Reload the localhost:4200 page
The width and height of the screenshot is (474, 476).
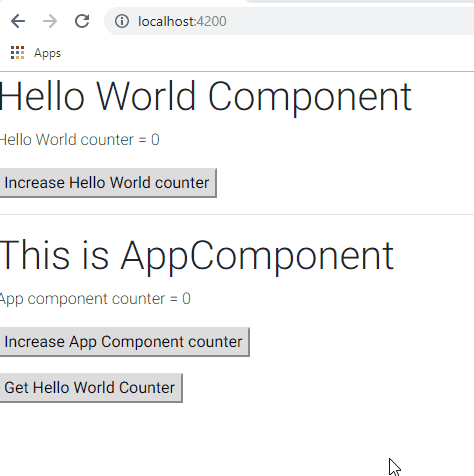tap(82, 21)
